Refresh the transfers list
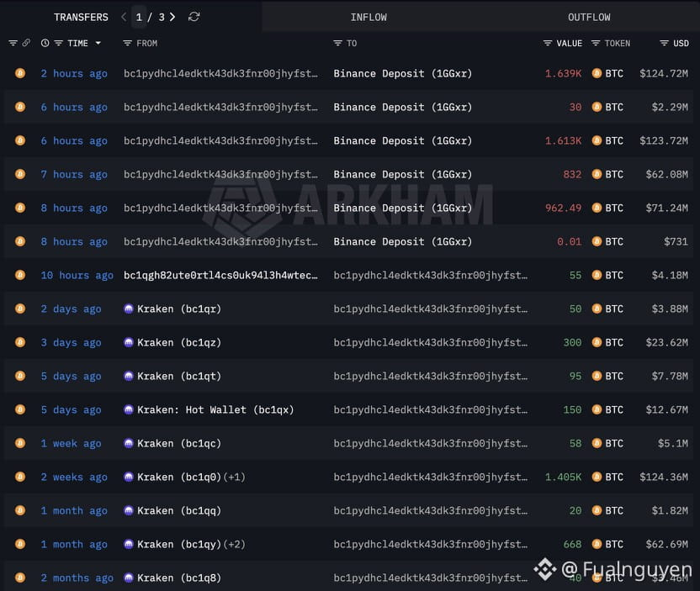The height and width of the screenshot is (591, 700). pos(194,17)
